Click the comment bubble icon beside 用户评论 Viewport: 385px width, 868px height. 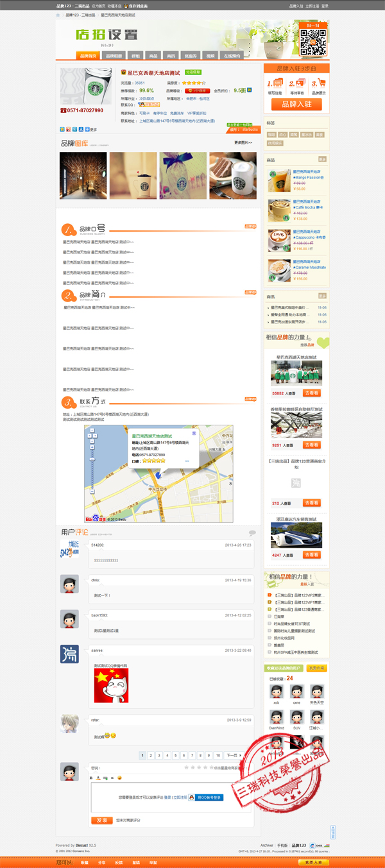[x=252, y=533]
